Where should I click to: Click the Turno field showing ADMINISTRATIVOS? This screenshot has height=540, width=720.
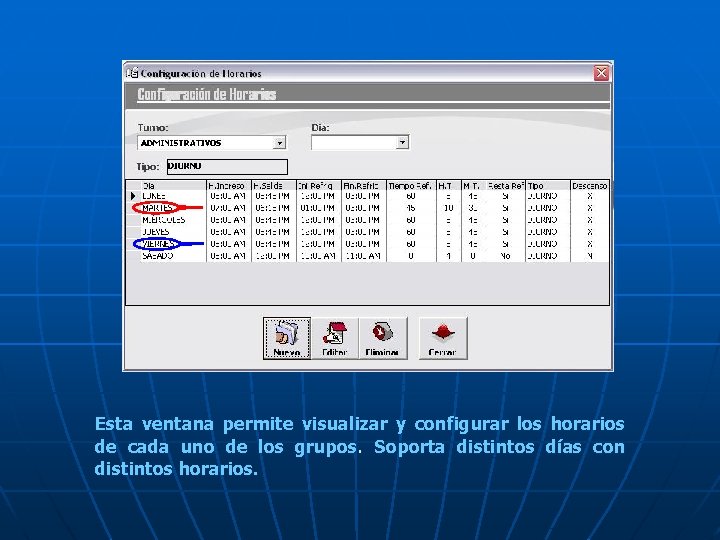(211, 143)
